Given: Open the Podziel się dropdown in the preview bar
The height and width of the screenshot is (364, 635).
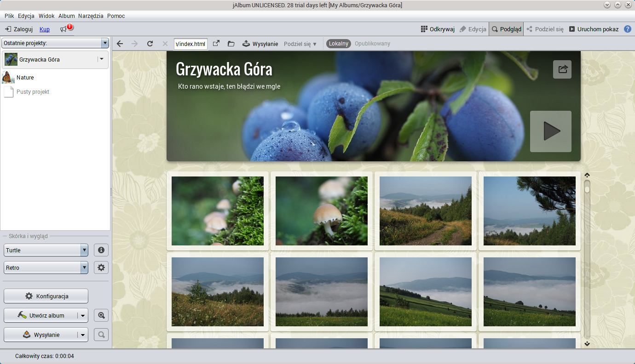Looking at the screenshot, I should [300, 44].
